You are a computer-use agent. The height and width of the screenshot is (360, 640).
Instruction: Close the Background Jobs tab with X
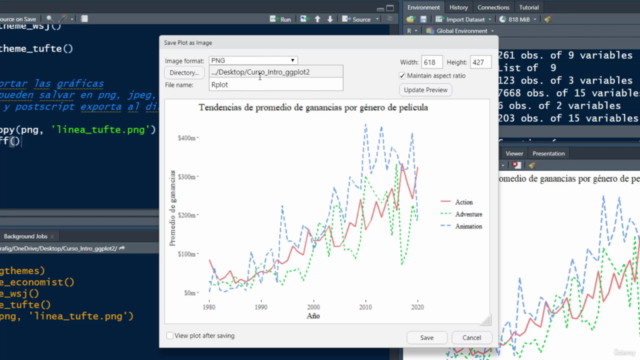(52, 236)
